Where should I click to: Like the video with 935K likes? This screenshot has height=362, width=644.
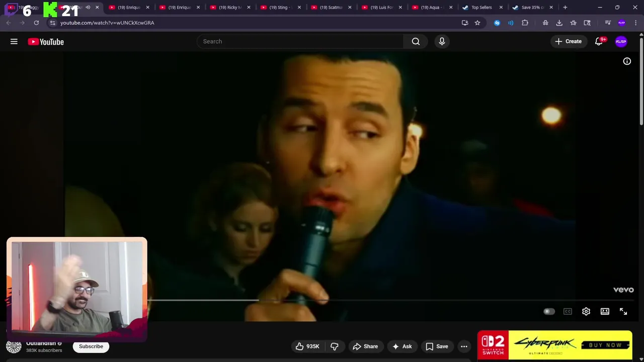pos(307,346)
